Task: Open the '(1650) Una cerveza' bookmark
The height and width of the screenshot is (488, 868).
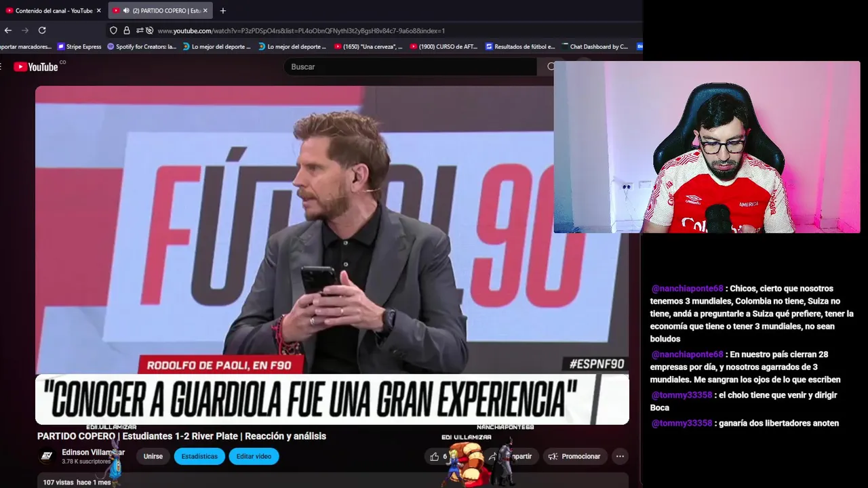Action: (x=368, y=47)
